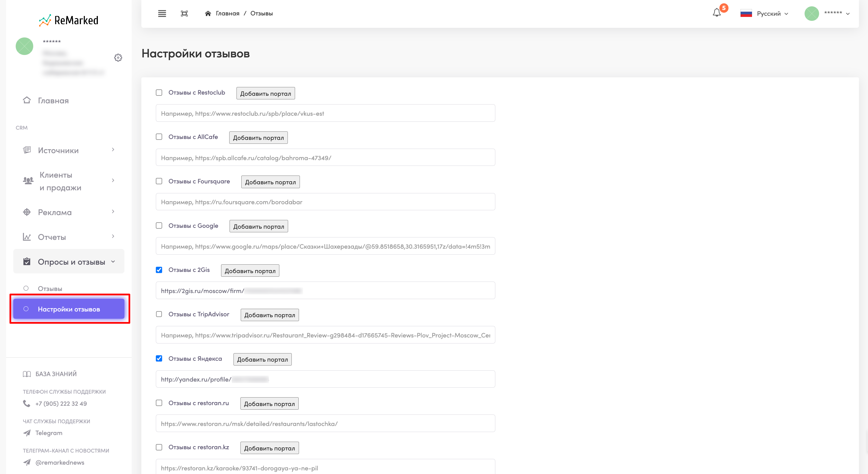868x474 pixels.
Task: Enable Отзывы с restoran.kz checkbox
Action: [x=159, y=447]
